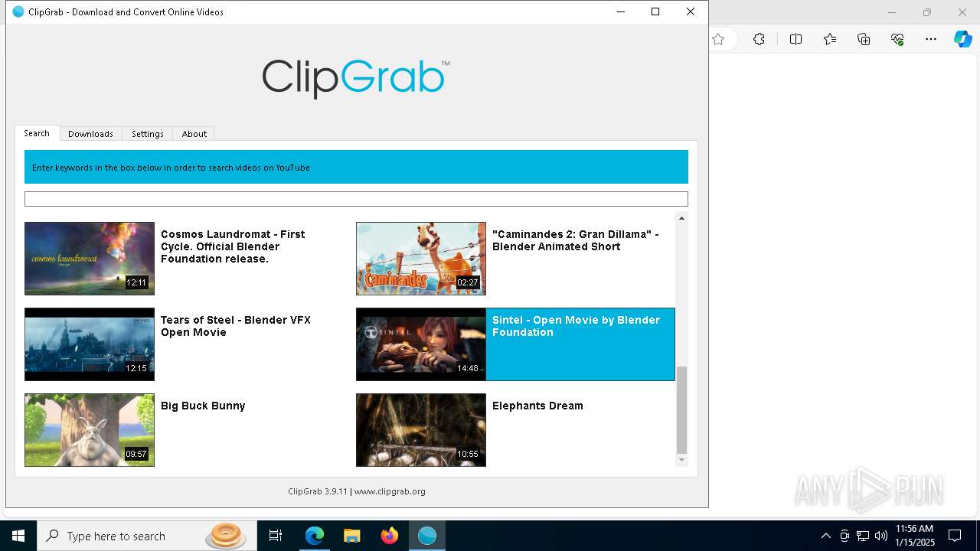Click the blue search instructions banner
Viewport: 980px width, 551px height.
click(x=356, y=167)
